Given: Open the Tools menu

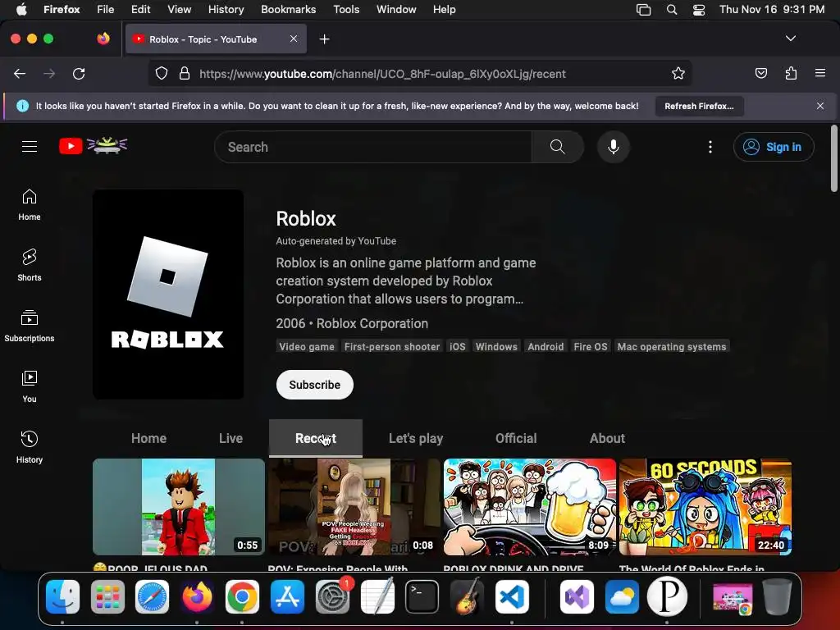Looking at the screenshot, I should pos(346,10).
